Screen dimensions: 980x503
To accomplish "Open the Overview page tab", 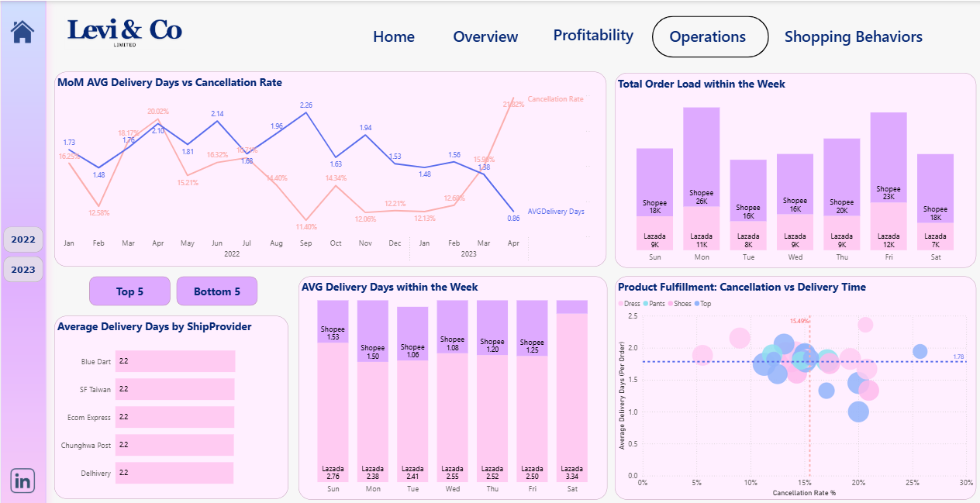I will pos(485,36).
